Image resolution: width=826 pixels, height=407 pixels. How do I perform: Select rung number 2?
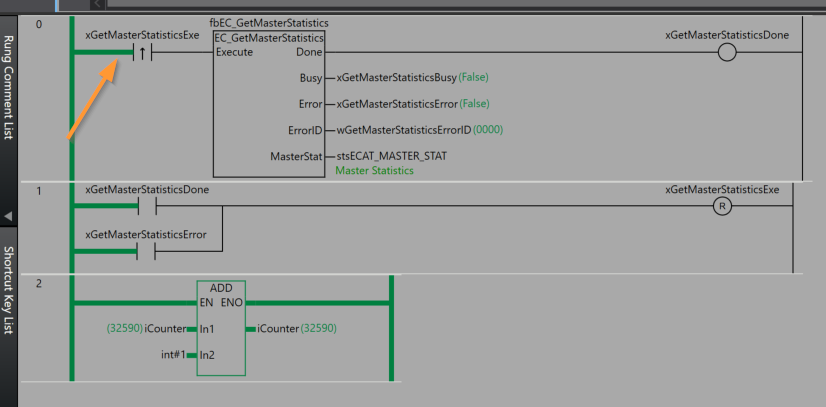tap(38, 284)
